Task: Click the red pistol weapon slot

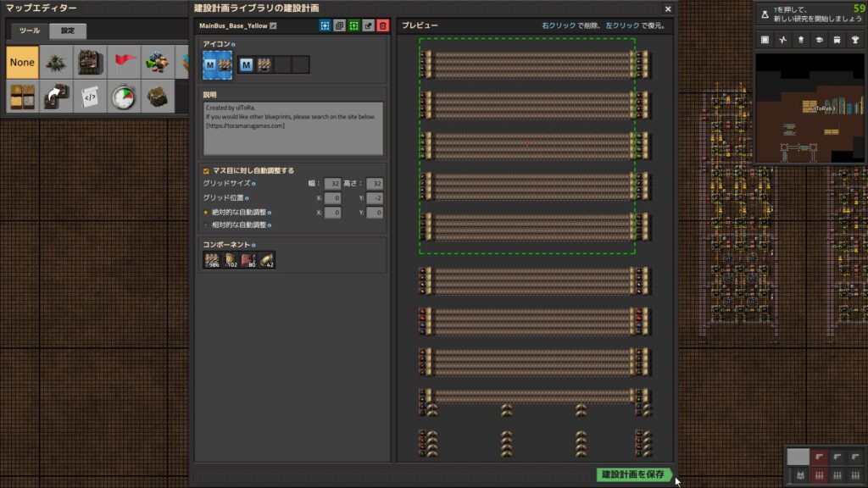Action: 820,457
